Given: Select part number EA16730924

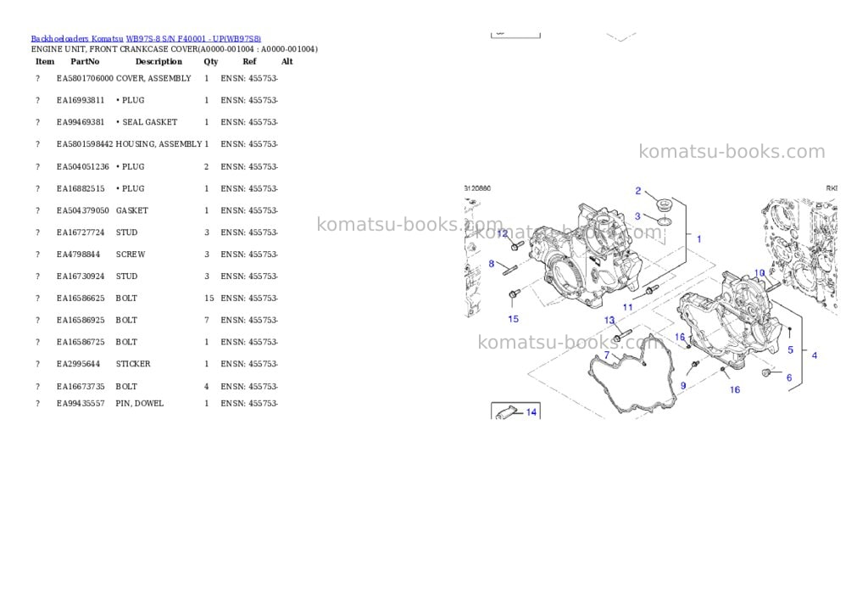Looking at the screenshot, I should (81, 276).
